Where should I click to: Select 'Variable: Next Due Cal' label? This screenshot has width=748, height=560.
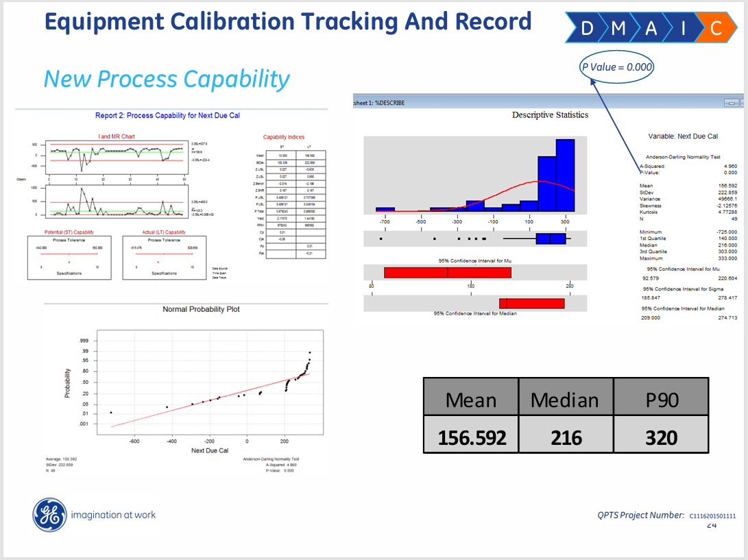click(683, 136)
